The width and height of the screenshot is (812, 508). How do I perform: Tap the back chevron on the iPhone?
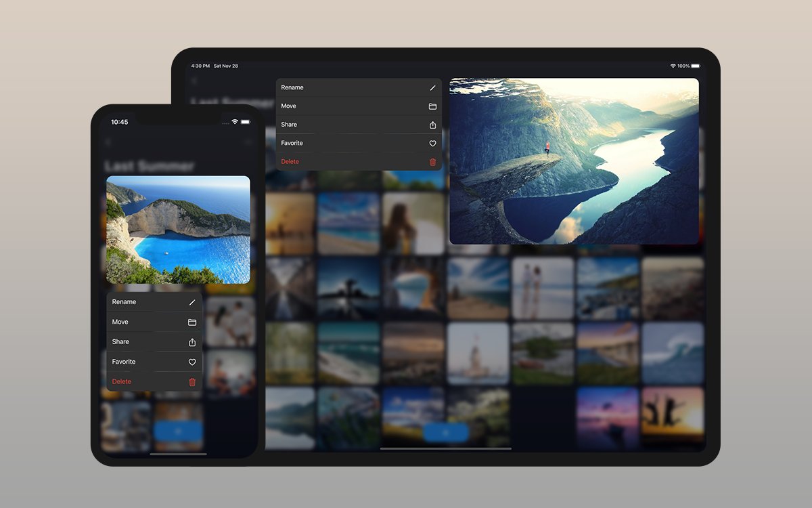tap(108, 143)
